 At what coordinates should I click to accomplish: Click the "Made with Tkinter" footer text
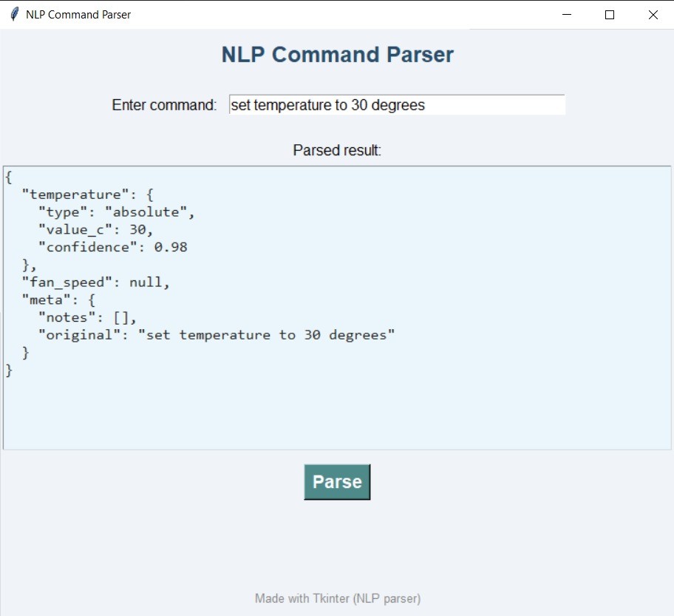tap(338, 598)
